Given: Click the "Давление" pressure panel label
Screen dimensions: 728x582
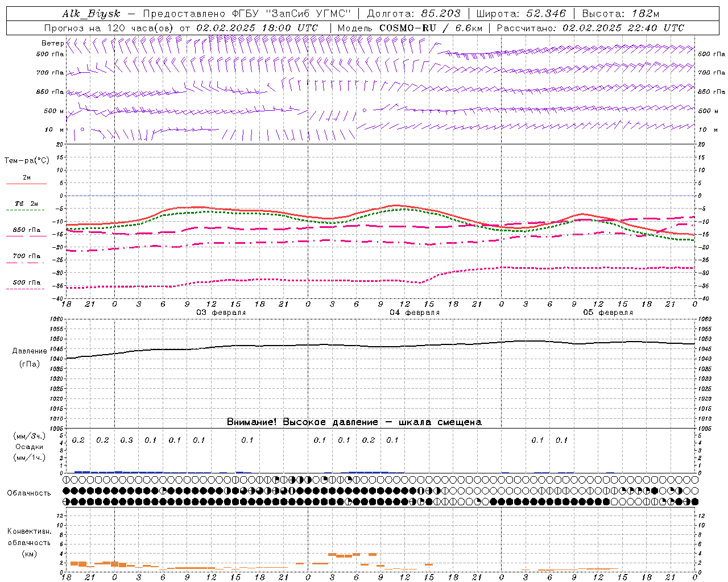Looking at the screenshot, I should coord(28,351).
